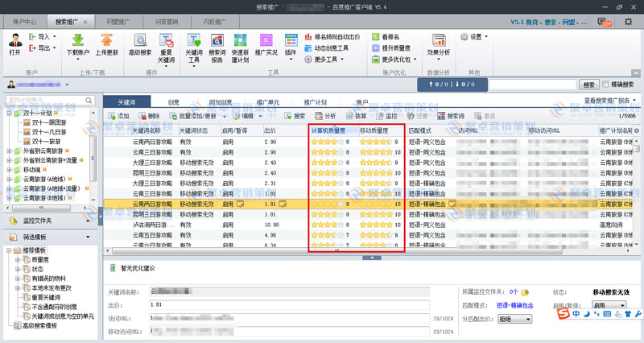The image size is (644, 343).
Task: Switch to the 创意 tab
Action: pos(173,102)
